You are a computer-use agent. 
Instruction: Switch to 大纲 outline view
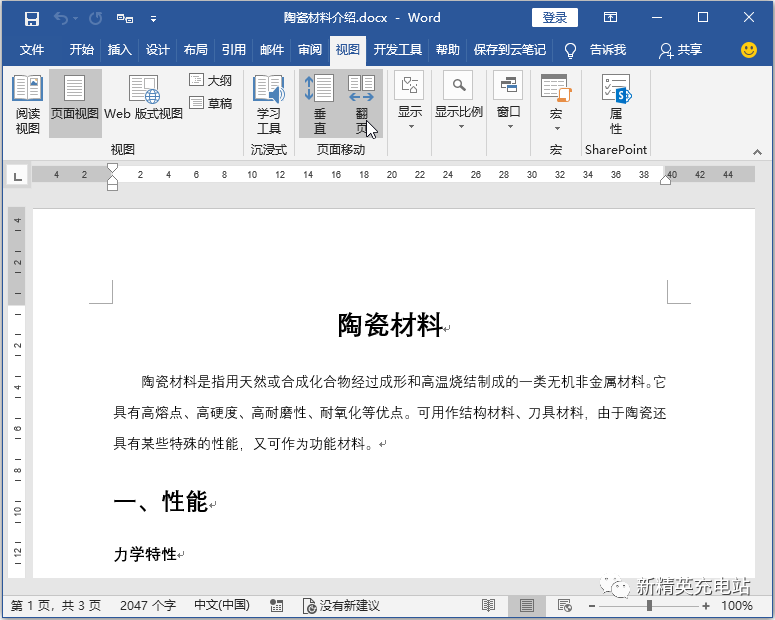[211, 80]
